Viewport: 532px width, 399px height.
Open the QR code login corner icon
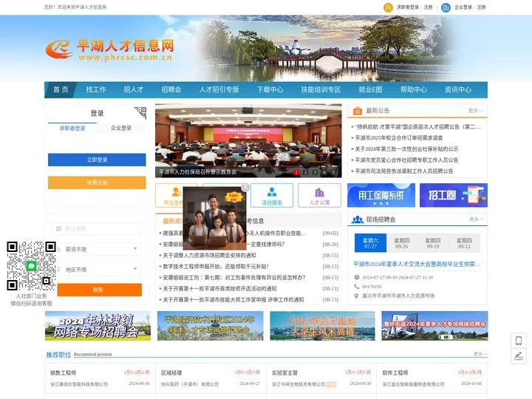pyautogui.click(x=140, y=112)
